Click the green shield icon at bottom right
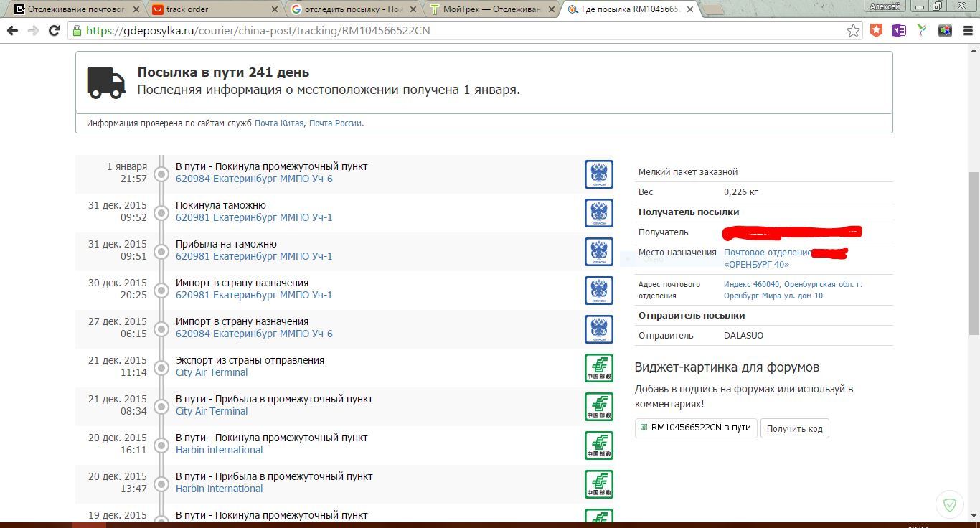 pyautogui.click(x=950, y=504)
